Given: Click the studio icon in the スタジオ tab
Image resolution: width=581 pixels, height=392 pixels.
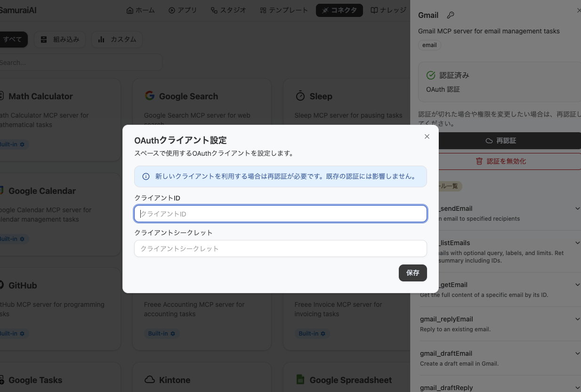Looking at the screenshot, I should [x=214, y=10].
